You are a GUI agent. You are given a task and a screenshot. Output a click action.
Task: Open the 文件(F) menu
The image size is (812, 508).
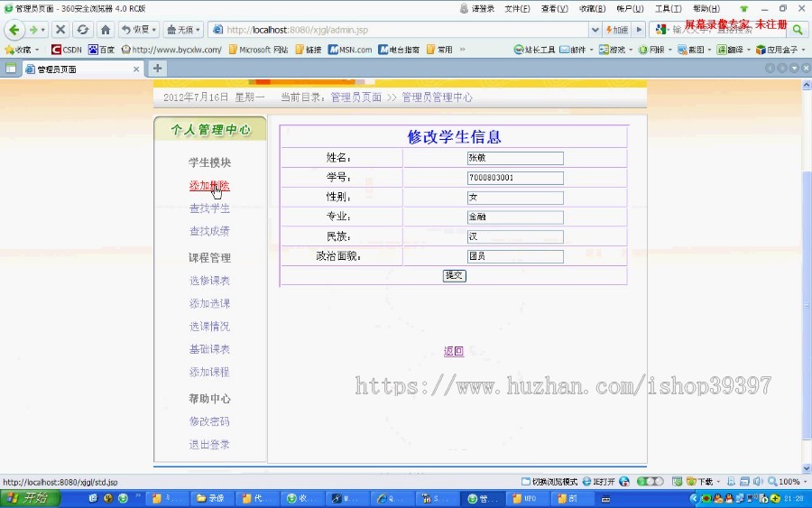(x=517, y=8)
